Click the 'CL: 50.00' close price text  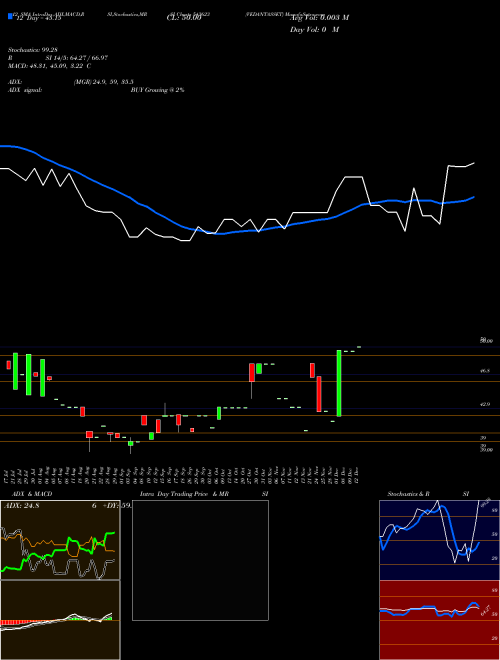coord(184,18)
